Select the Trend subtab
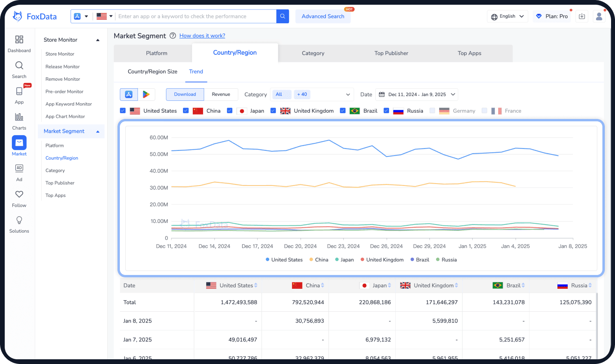This screenshot has height=364, width=615. [x=196, y=72]
